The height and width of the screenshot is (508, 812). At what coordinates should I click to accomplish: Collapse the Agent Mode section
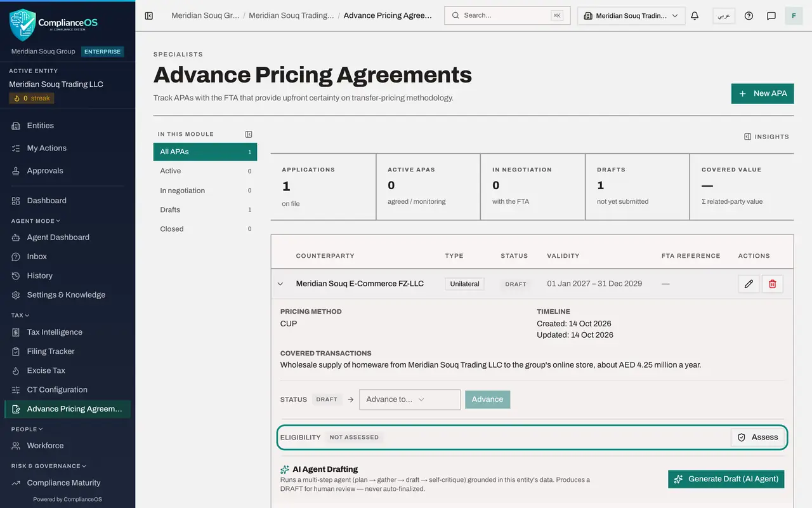(x=36, y=221)
